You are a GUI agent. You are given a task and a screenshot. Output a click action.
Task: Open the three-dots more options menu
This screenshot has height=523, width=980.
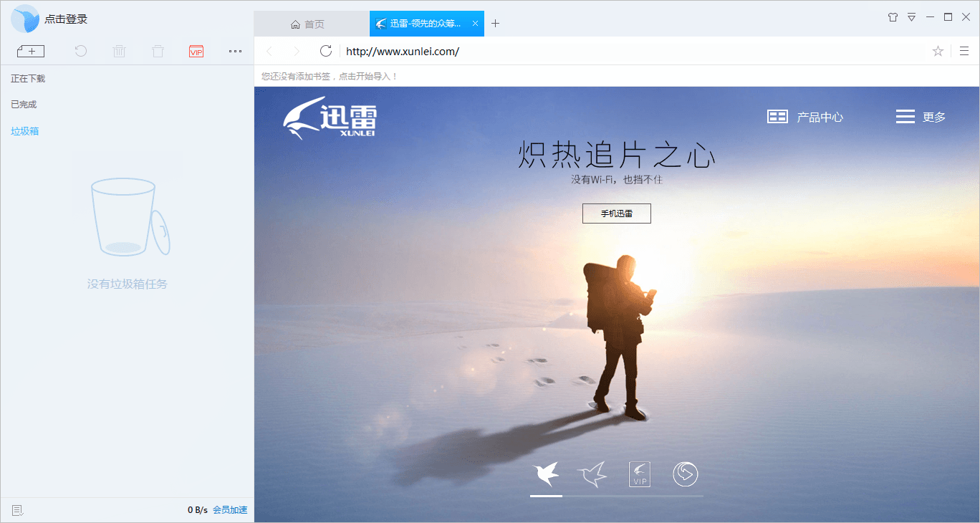235,51
